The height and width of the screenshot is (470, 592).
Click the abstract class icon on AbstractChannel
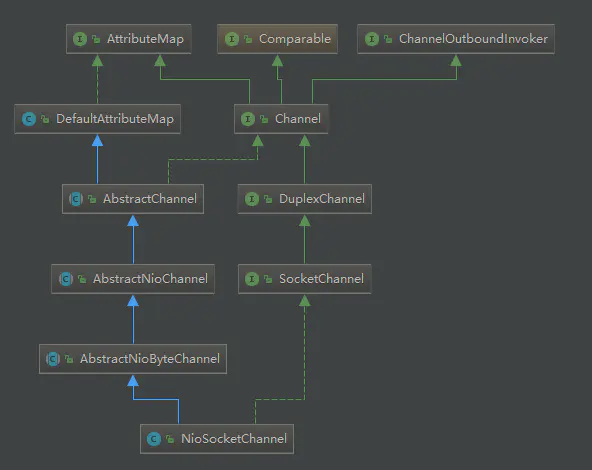pyautogui.click(x=76, y=199)
